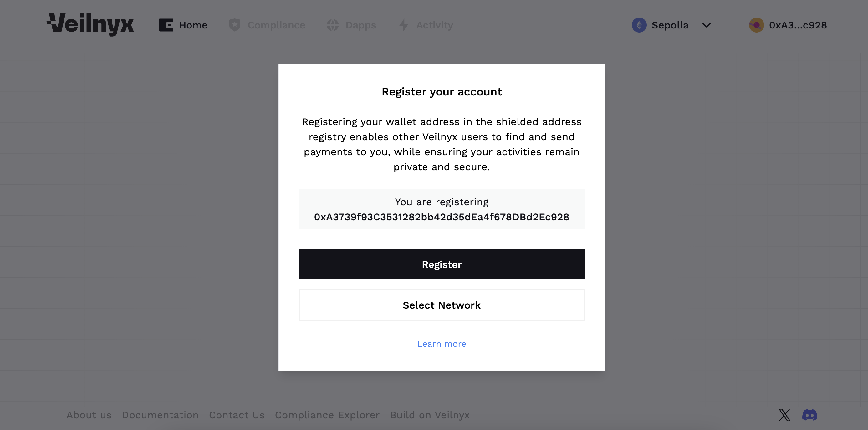
Task: Open the About us footer link
Action: (89, 415)
